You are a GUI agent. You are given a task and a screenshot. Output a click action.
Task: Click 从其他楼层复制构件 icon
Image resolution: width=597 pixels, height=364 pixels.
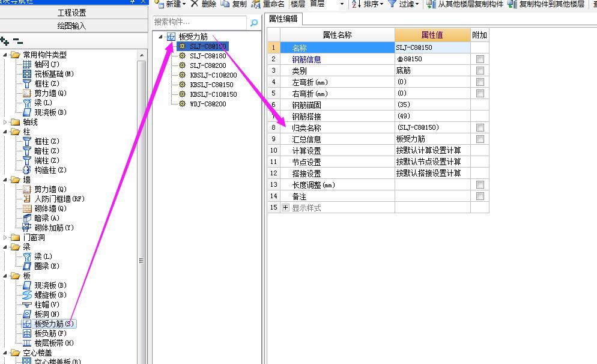(431, 4)
